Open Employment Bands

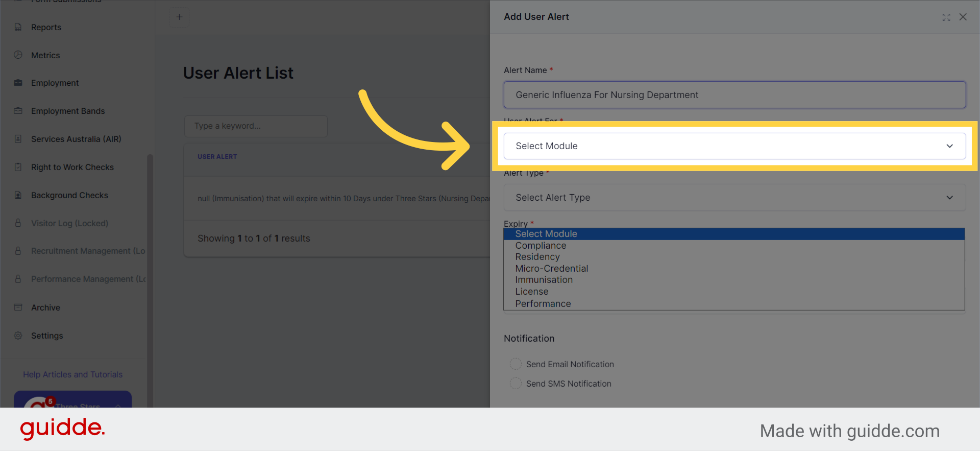tap(68, 111)
